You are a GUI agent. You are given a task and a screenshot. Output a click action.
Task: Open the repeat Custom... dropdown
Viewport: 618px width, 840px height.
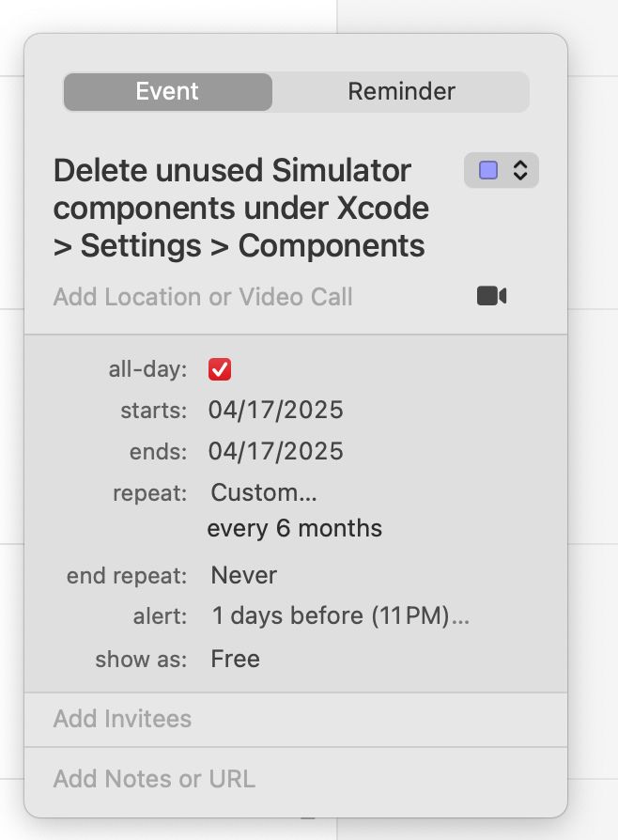(264, 492)
